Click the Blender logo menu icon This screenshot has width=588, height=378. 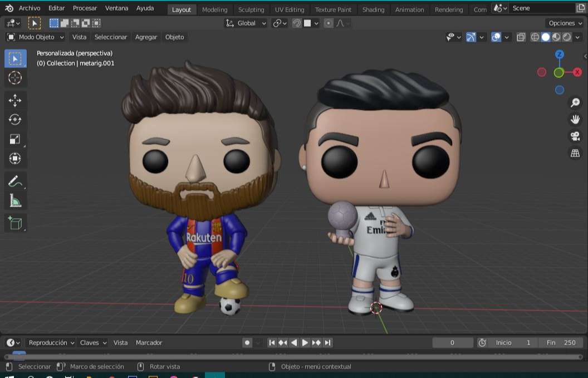9,8
